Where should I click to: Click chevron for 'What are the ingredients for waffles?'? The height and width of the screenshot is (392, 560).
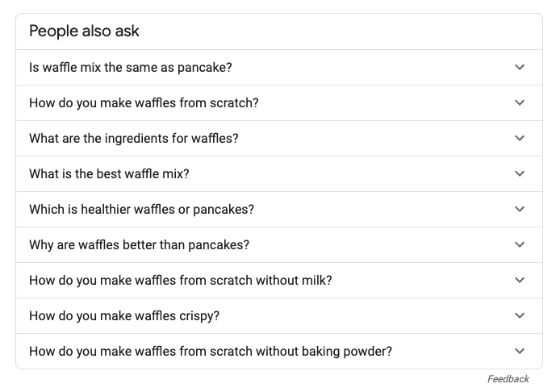click(520, 138)
